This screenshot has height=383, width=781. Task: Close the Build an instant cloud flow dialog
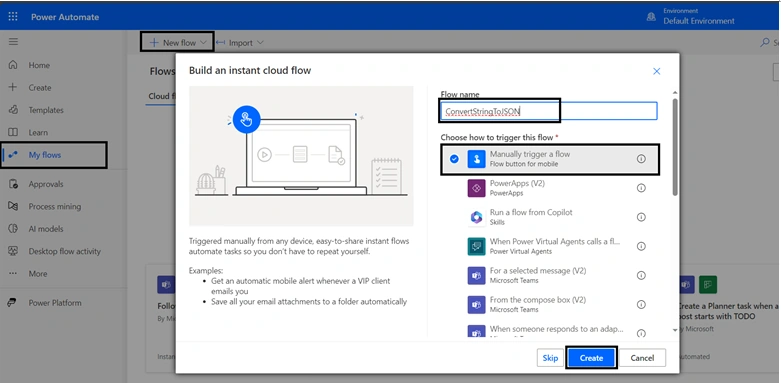tap(656, 71)
